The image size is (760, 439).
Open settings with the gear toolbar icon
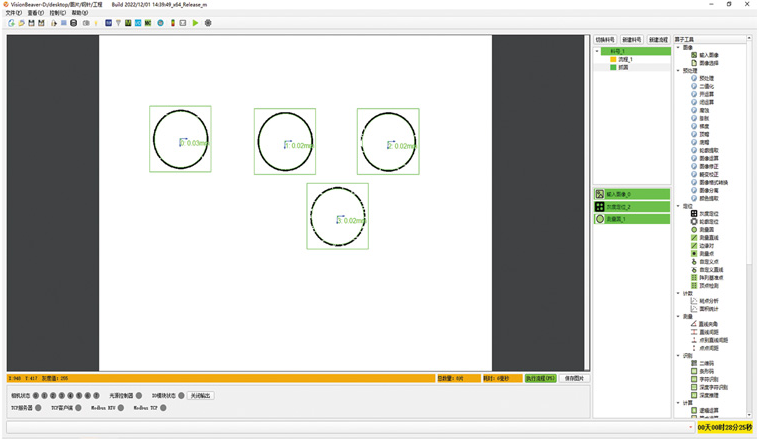click(208, 23)
